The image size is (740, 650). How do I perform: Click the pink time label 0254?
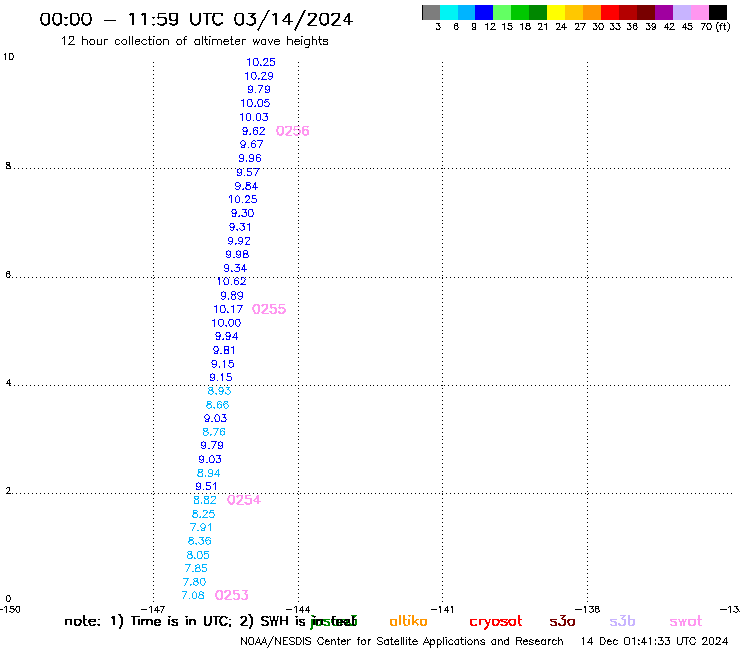[x=244, y=500]
